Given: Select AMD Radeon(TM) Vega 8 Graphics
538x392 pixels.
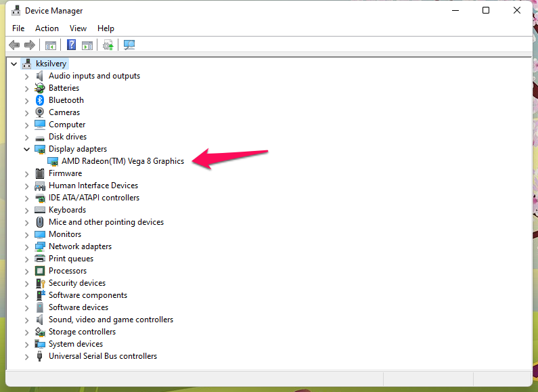Looking at the screenshot, I should point(122,161).
